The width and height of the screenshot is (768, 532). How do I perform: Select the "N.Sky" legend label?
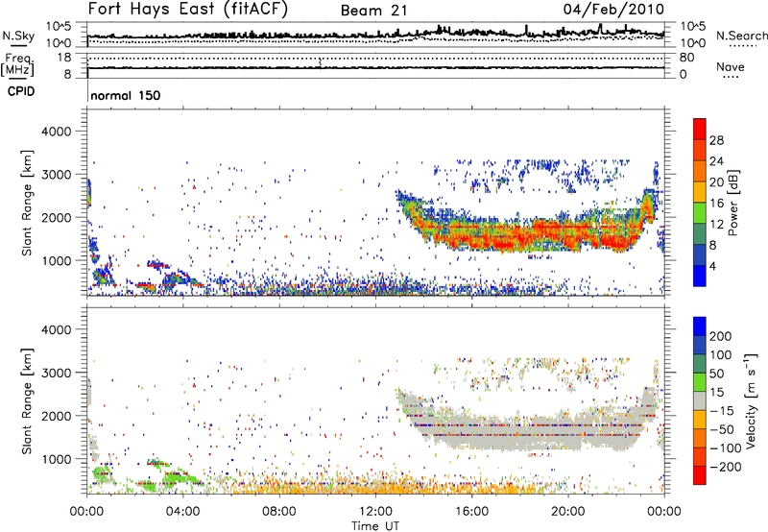click(18, 36)
